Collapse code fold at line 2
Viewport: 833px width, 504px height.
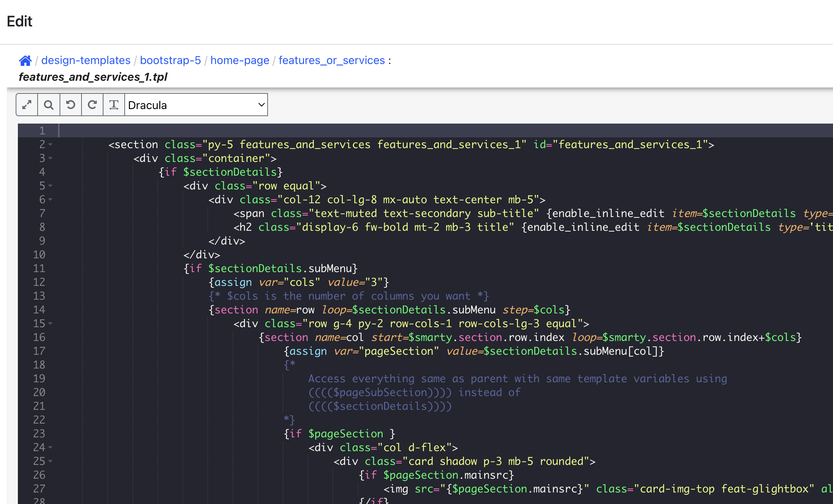click(x=50, y=144)
